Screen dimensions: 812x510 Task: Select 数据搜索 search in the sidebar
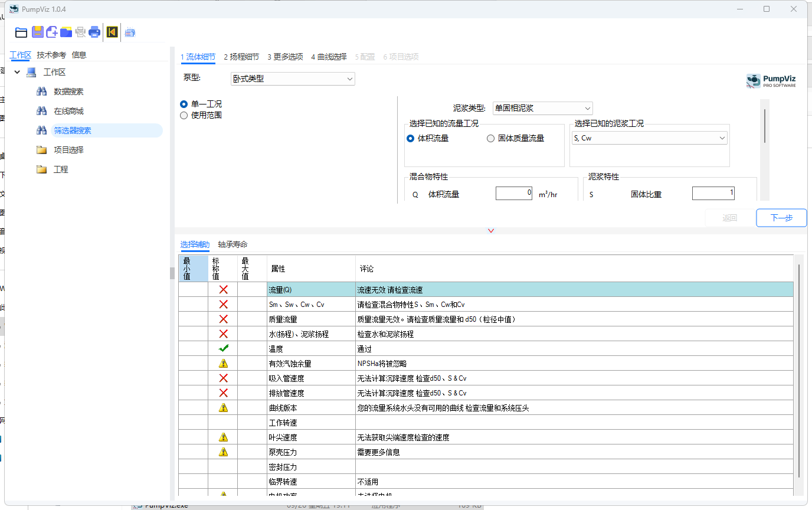pyautogui.click(x=70, y=91)
